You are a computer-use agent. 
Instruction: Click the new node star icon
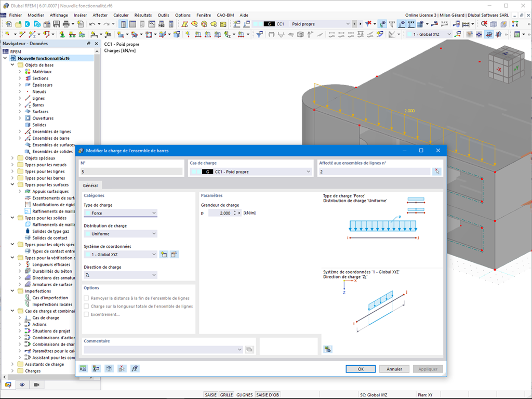tap(7, 34)
